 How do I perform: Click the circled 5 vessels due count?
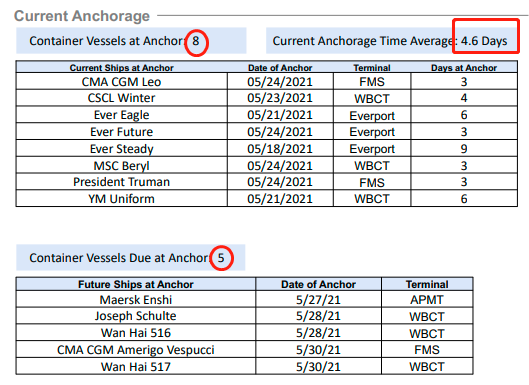click(221, 258)
